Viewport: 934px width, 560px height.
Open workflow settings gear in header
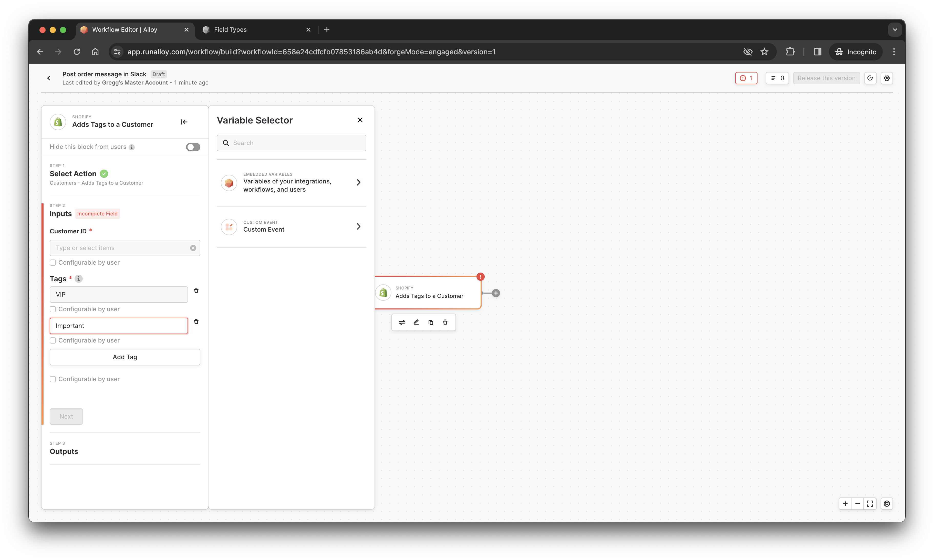tap(887, 78)
